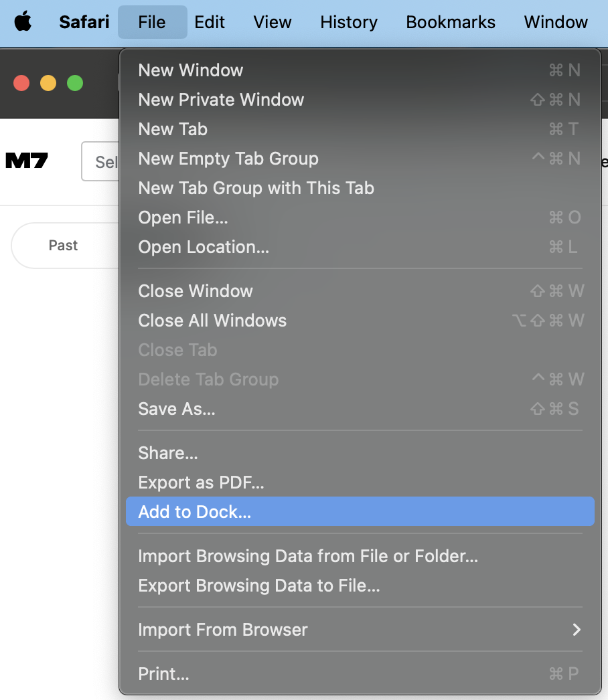Switch to the Past tab button

(x=64, y=246)
